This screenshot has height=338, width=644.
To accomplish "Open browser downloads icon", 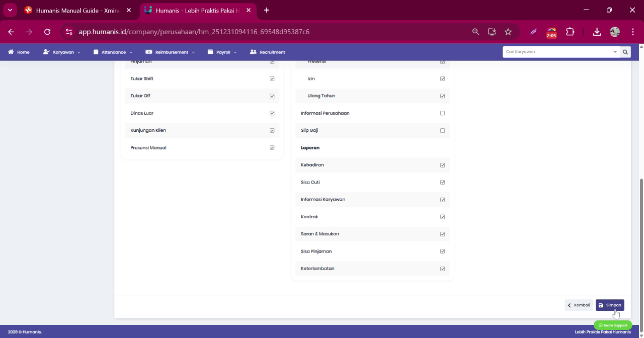I will pos(597,32).
